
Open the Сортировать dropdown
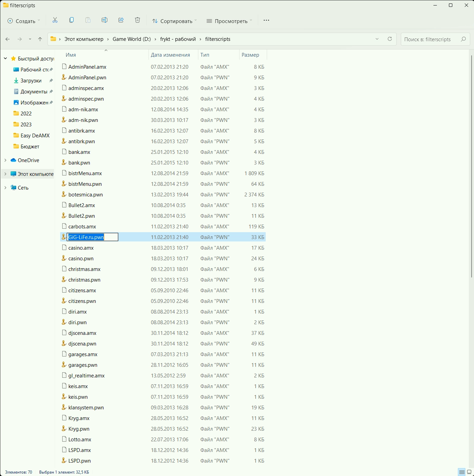click(x=175, y=21)
